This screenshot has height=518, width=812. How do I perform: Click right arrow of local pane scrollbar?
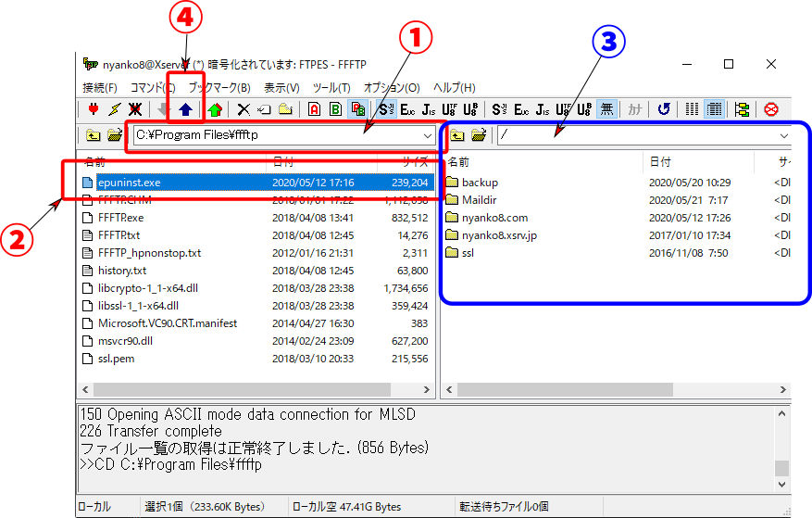point(427,389)
